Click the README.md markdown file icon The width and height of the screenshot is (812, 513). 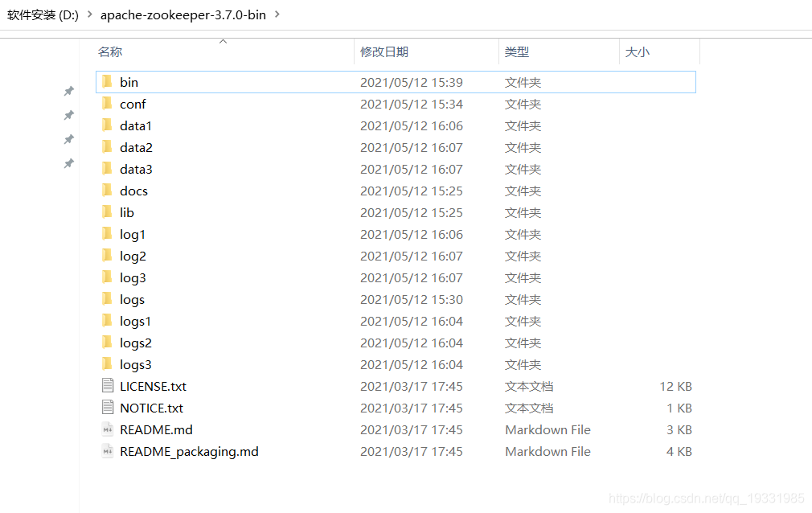coord(108,429)
